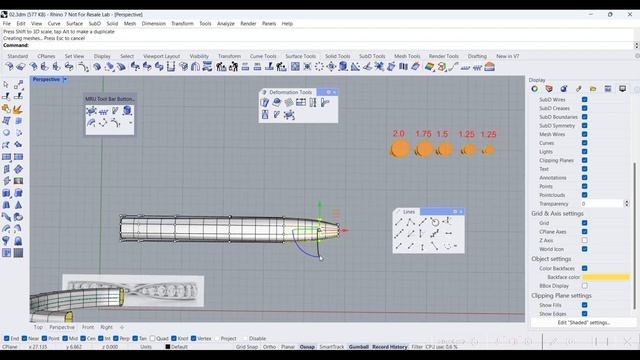640x360 pixels.
Task: Open the SubD menu
Action: pyautogui.click(x=95, y=24)
